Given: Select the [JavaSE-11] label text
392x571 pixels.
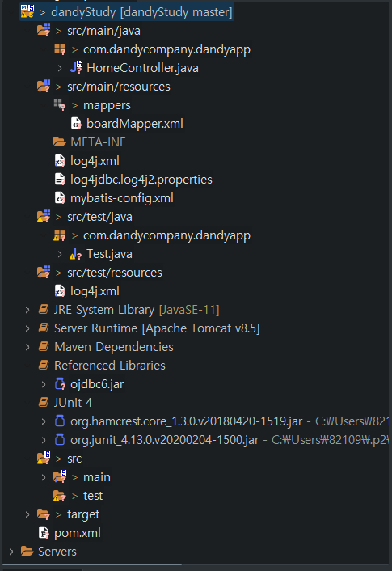Looking at the screenshot, I should pos(189,310).
